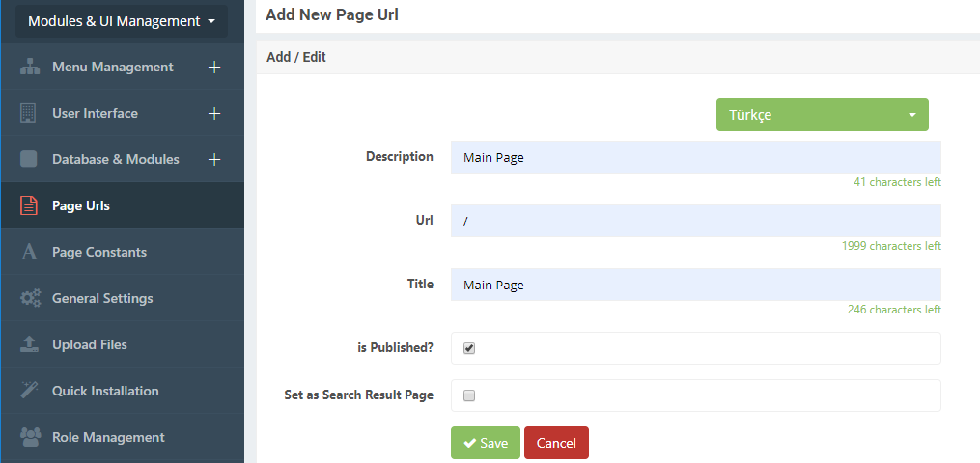Click the General Settings gears icon
Viewport: 980px width, 463px height.
(x=31, y=298)
